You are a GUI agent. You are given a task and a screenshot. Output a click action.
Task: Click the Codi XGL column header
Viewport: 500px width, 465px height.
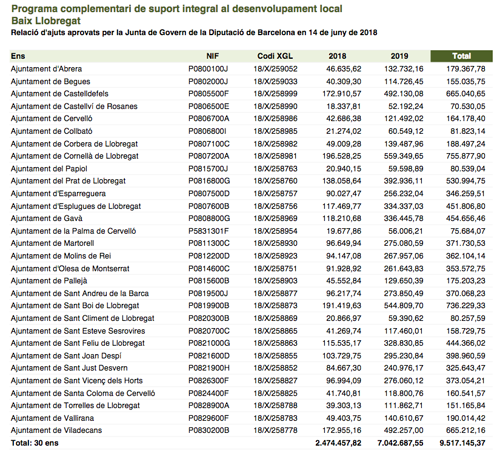pos(275,56)
